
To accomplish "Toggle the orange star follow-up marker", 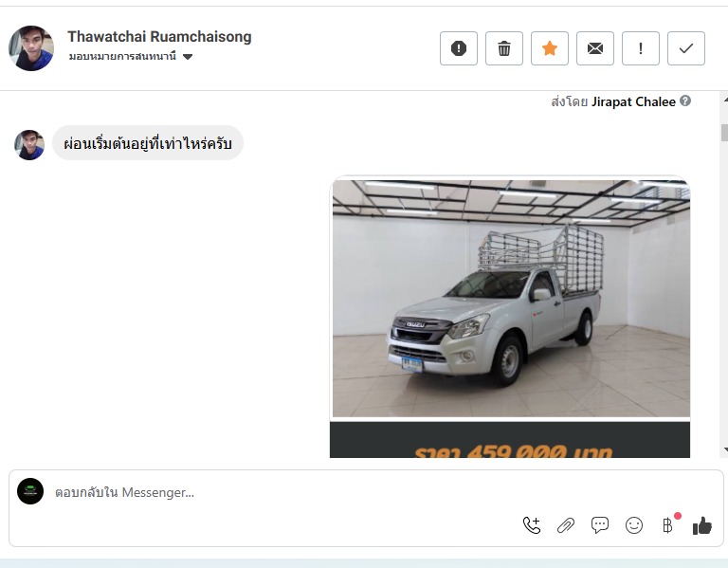I will click(549, 48).
